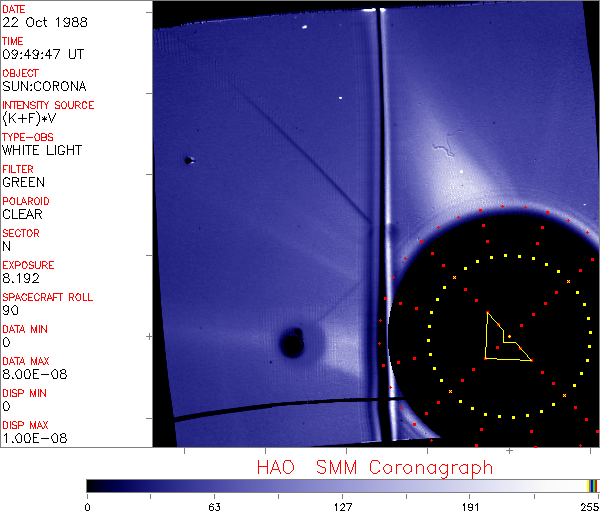Click the rainbow end of the color bar
Image resolution: width=600 pixels, height=512 pixels.
(x=594, y=486)
